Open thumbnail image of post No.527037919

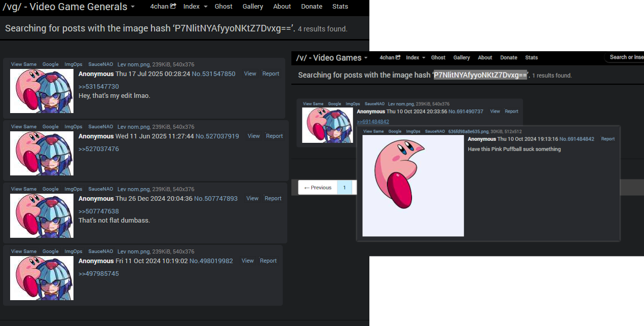[x=42, y=154]
